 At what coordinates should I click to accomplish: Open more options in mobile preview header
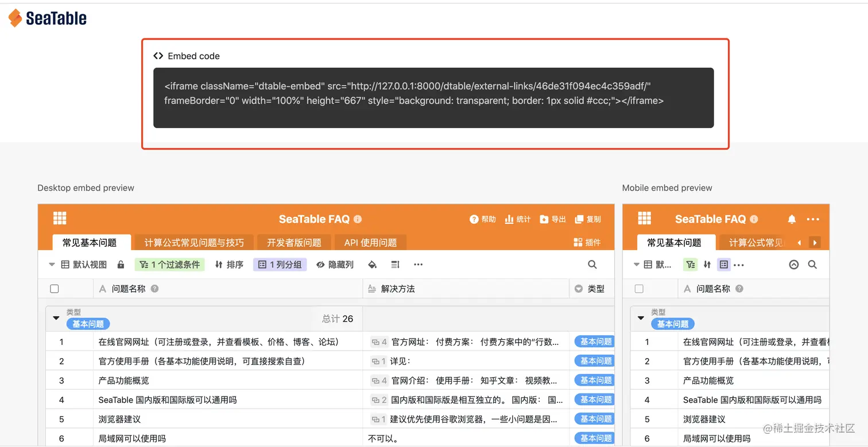click(813, 219)
